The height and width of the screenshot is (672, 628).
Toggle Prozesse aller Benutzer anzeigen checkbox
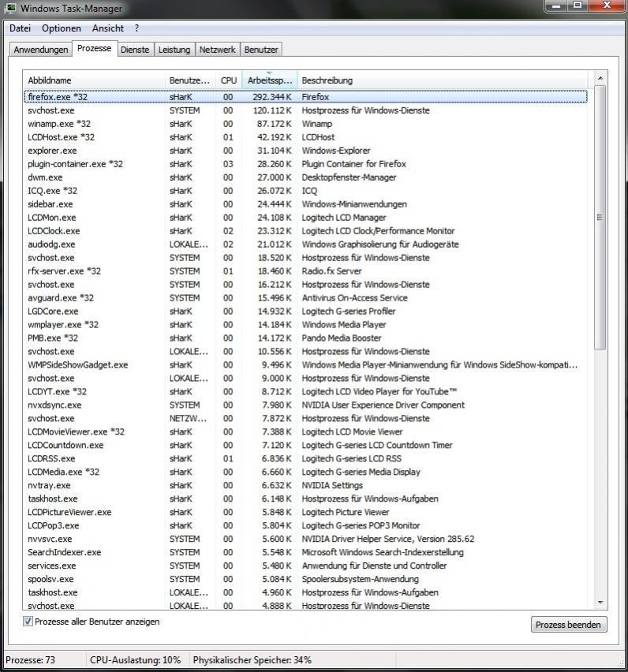(x=28, y=621)
